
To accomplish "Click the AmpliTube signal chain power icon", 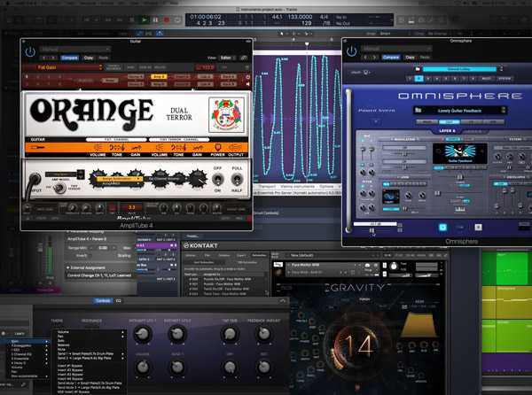I will pyautogui.click(x=247, y=77).
